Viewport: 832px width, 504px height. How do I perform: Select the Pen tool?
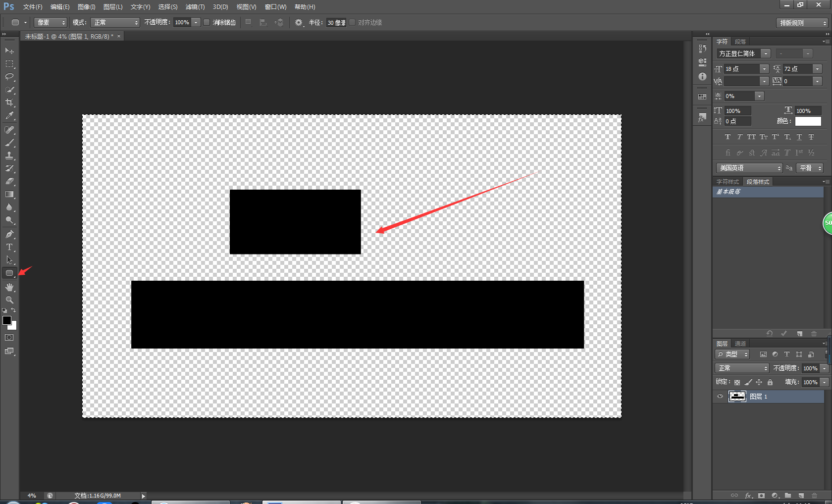[x=9, y=234]
